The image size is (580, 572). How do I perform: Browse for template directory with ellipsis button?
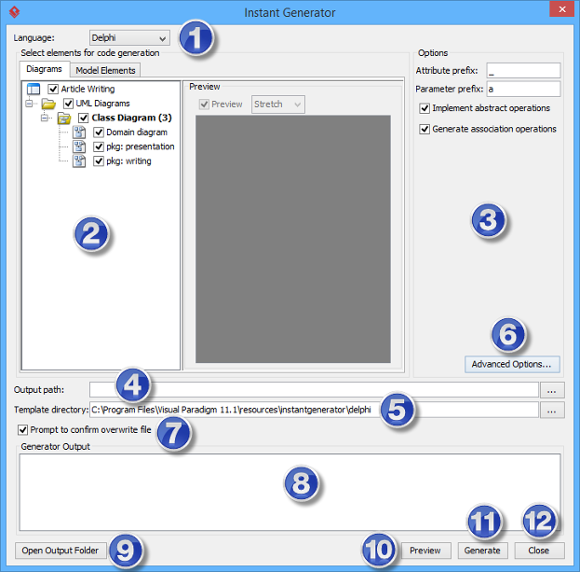pyautogui.click(x=552, y=410)
